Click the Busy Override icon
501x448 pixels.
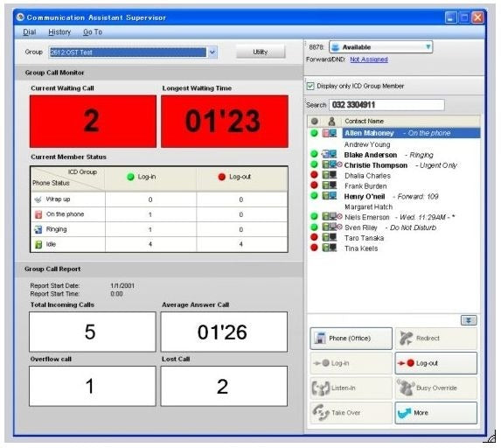tap(406, 388)
